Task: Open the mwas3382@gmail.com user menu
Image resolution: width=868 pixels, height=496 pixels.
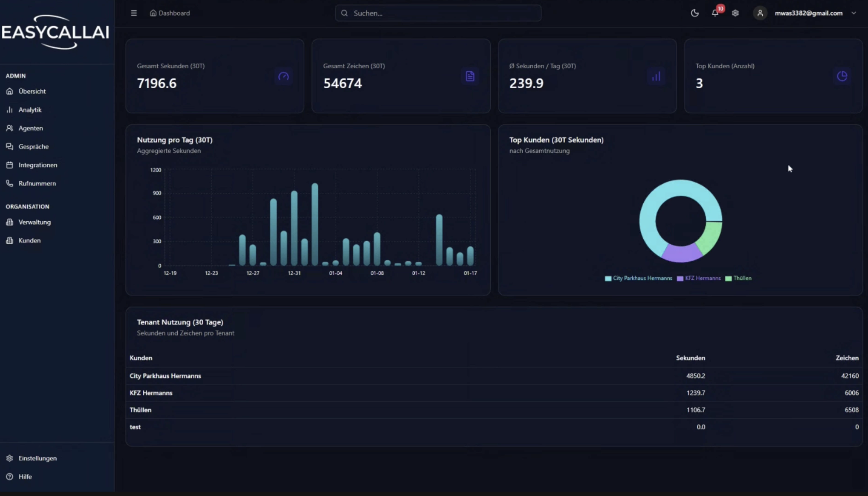Action: (808, 13)
